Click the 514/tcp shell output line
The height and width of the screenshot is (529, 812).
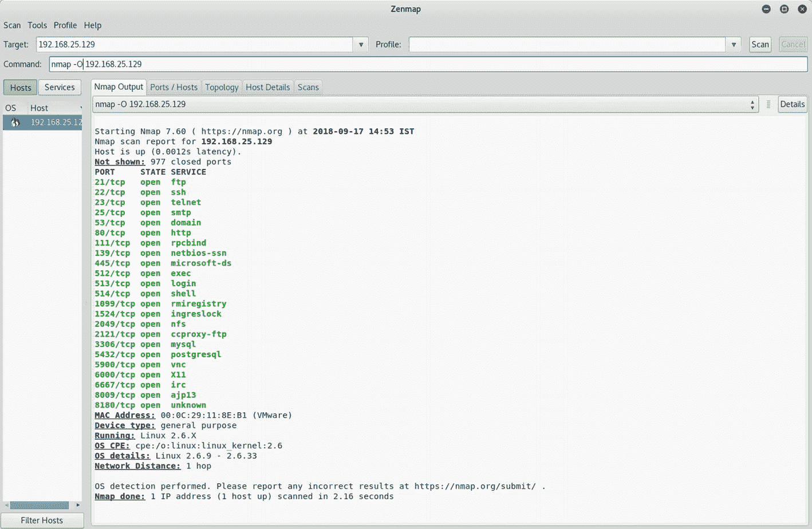tap(145, 294)
